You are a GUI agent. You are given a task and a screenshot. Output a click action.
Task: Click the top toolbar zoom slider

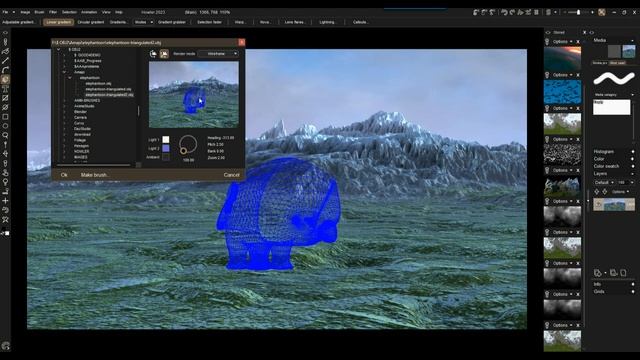pos(578,12)
